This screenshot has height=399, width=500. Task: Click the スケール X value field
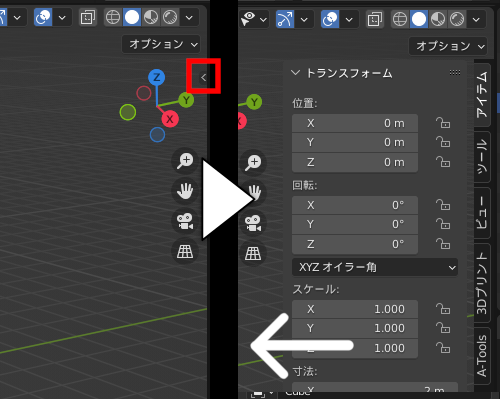pos(355,309)
